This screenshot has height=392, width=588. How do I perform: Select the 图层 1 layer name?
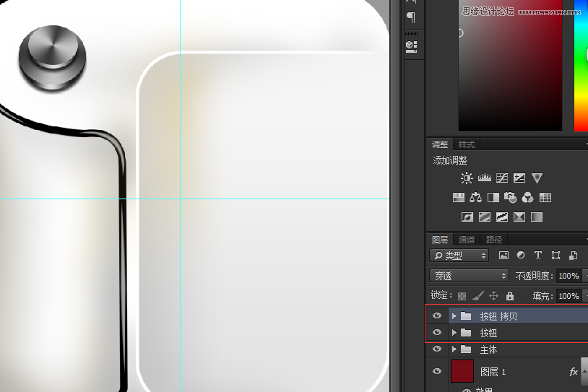click(493, 372)
